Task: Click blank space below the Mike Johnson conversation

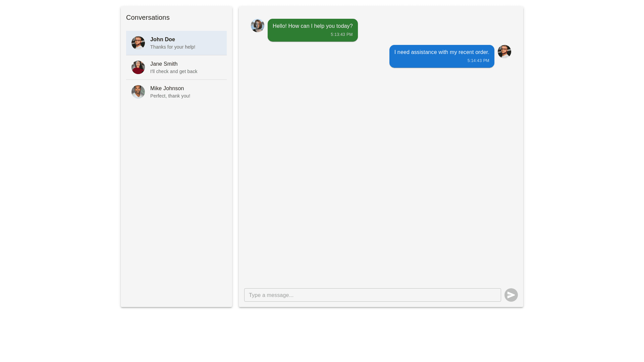Action: click(x=176, y=201)
